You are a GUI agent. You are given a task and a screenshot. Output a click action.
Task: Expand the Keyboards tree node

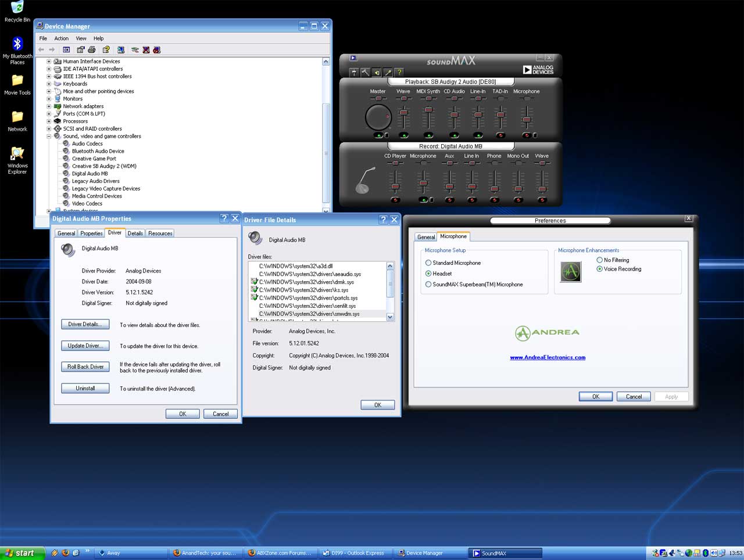(49, 84)
